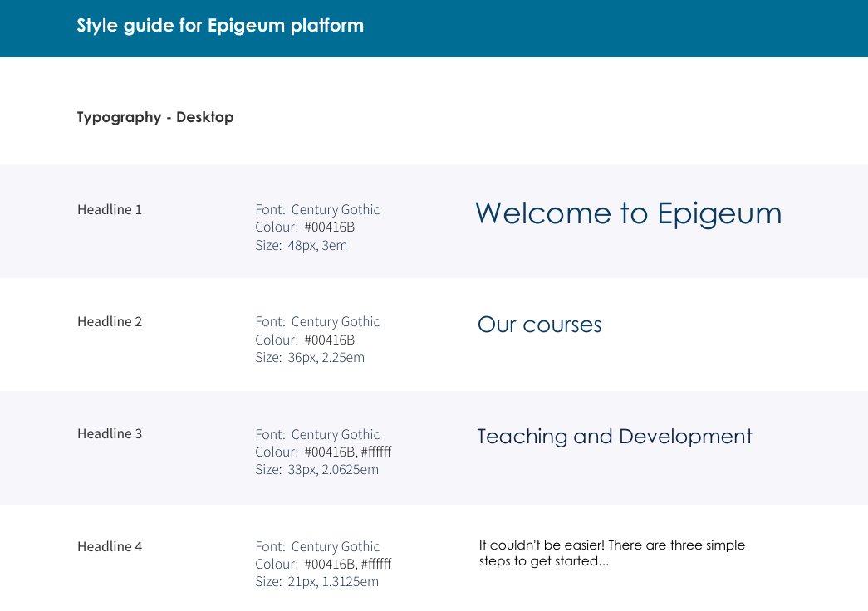This screenshot has height=611, width=868.
Task: Click the Colour #00416B line for Headline 2
Action: [305, 340]
